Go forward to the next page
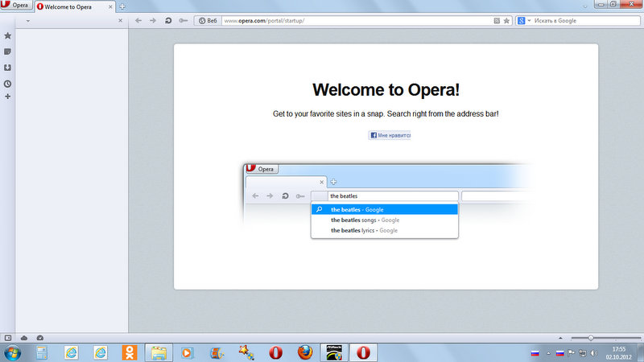 (x=153, y=21)
